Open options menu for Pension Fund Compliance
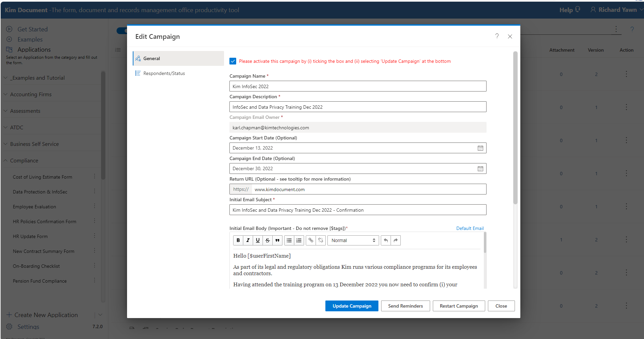The width and height of the screenshot is (644, 339). (x=95, y=281)
